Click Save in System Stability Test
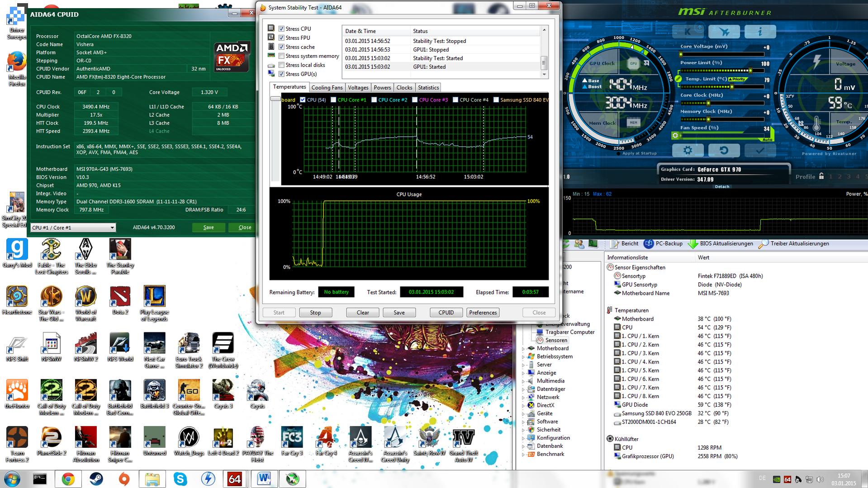The width and height of the screenshot is (868, 488). [x=399, y=313]
